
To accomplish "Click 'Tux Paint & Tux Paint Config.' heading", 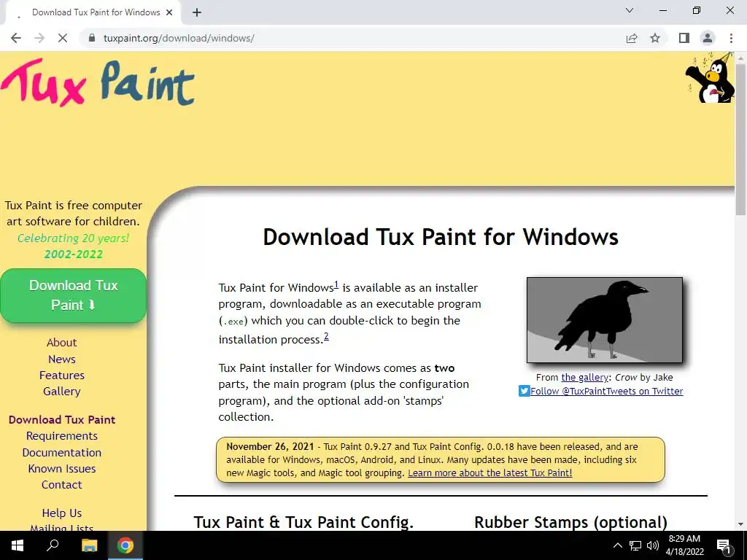I will (x=303, y=522).
